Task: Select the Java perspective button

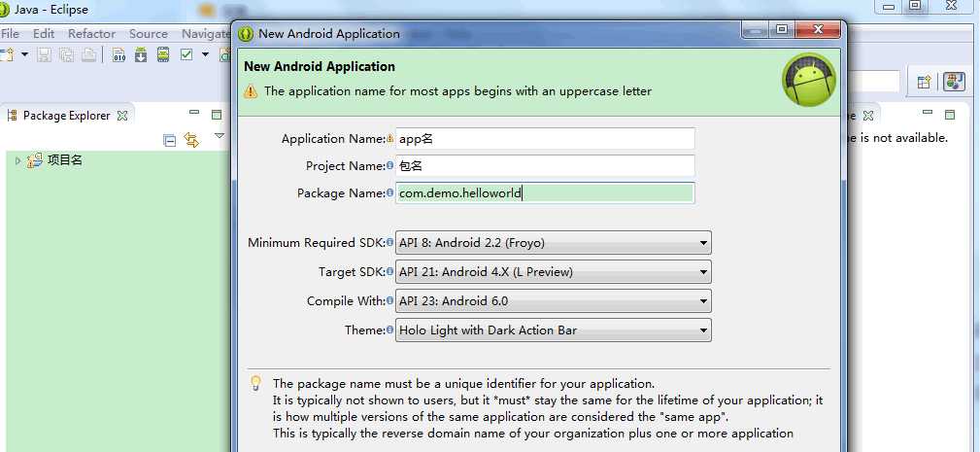Action: tap(954, 82)
